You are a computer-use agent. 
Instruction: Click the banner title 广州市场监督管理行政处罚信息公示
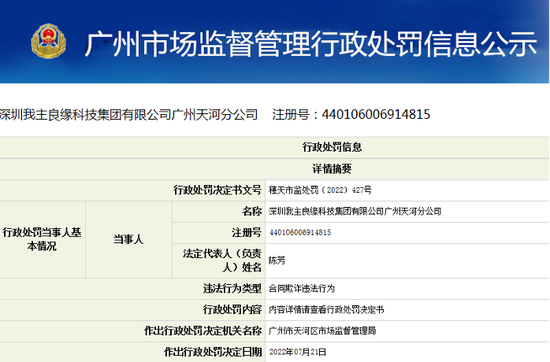coord(311,44)
